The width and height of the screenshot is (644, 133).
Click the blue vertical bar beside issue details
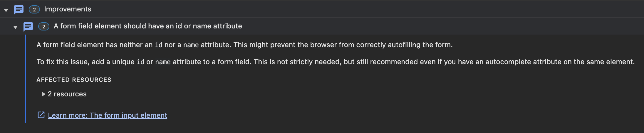click(x=25, y=79)
